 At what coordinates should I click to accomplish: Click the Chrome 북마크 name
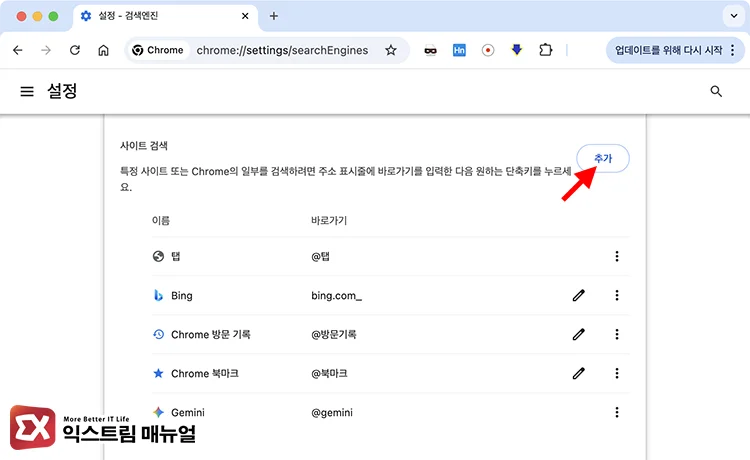tap(205, 373)
